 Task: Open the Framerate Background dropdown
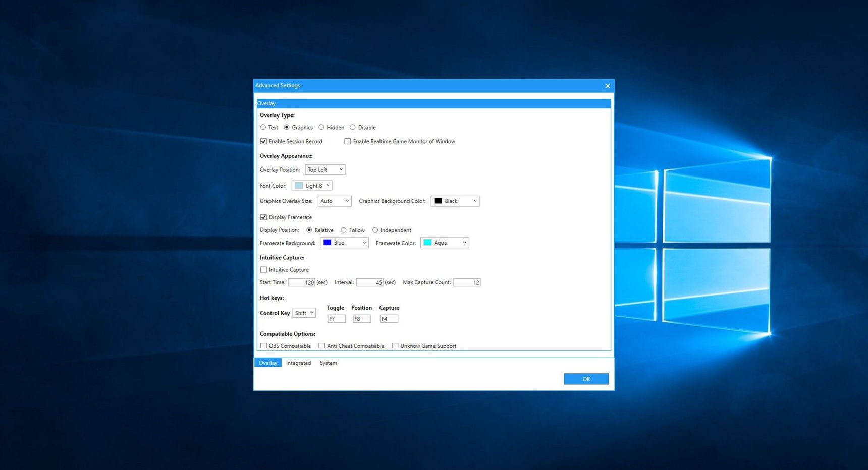click(x=345, y=243)
